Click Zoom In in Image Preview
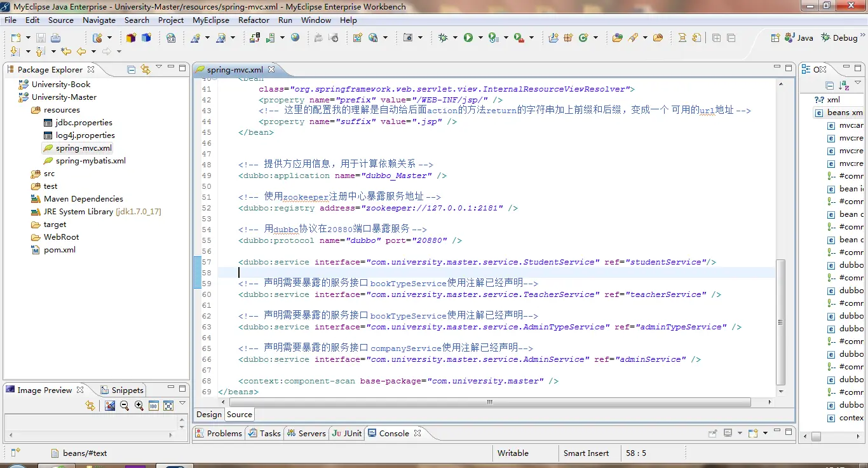 click(139, 406)
